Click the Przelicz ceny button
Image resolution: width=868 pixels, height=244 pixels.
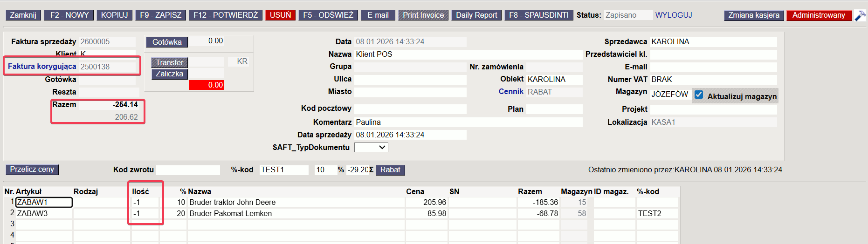[x=32, y=169]
